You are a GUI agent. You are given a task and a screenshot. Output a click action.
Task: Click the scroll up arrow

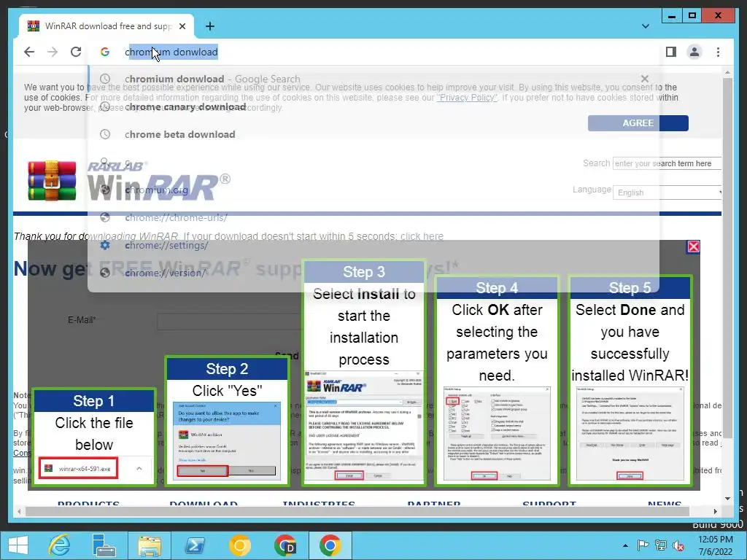(x=727, y=72)
